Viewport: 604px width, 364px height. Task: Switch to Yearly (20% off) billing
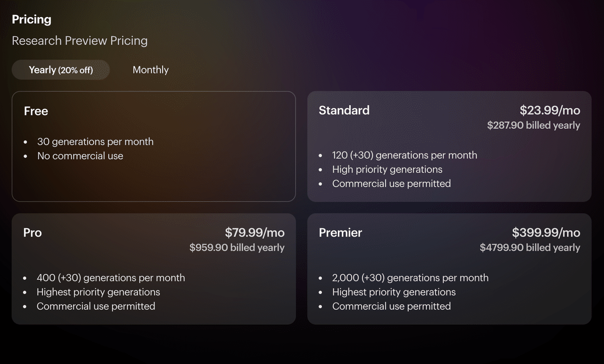(61, 70)
